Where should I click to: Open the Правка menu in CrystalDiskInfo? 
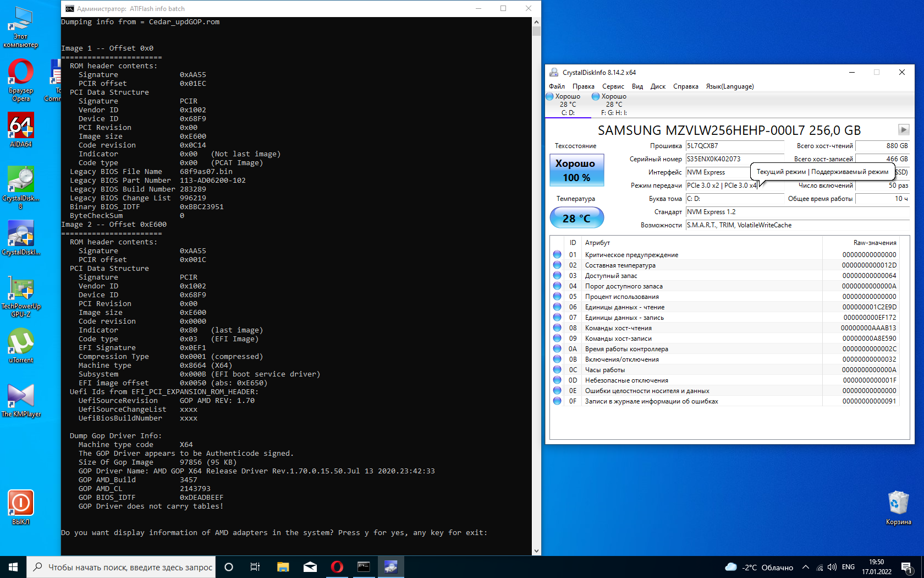pyautogui.click(x=583, y=86)
